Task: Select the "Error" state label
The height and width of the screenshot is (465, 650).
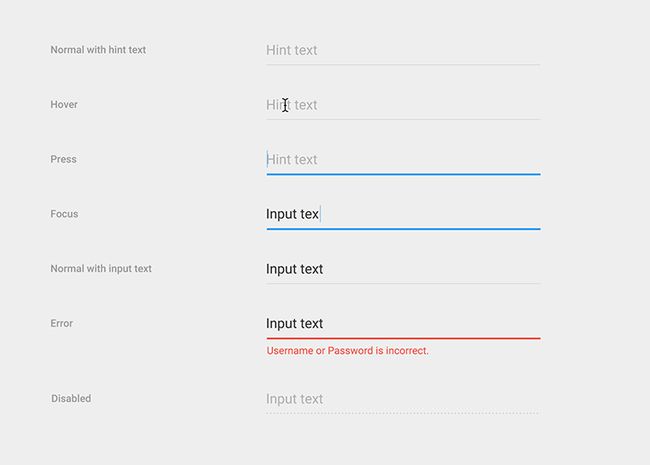Action: point(61,323)
